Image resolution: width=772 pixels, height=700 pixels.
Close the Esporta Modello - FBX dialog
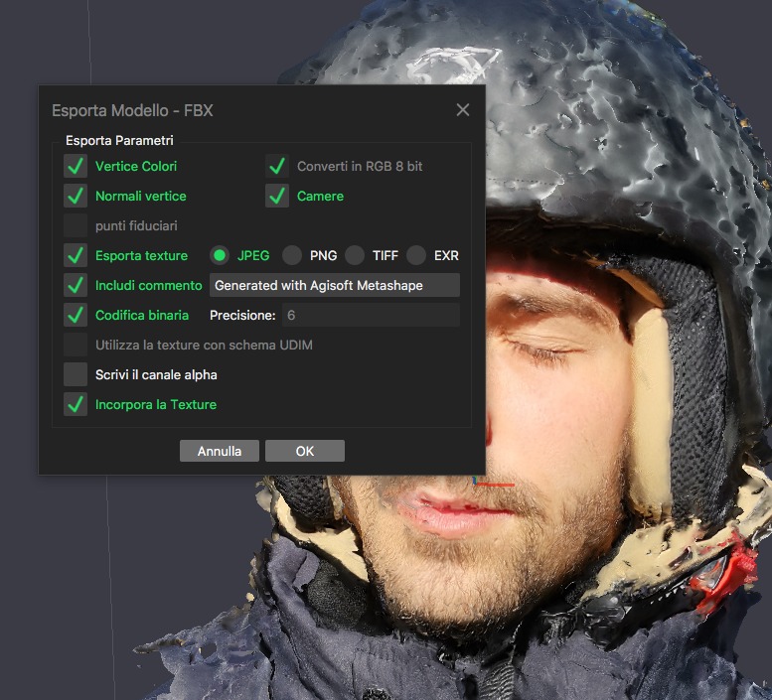click(463, 109)
